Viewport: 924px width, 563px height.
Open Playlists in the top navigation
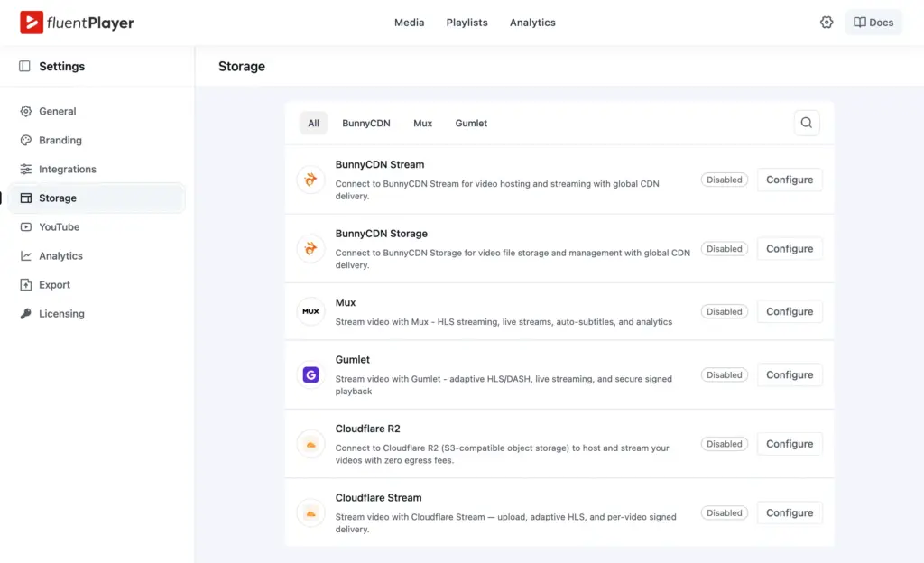tap(467, 23)
